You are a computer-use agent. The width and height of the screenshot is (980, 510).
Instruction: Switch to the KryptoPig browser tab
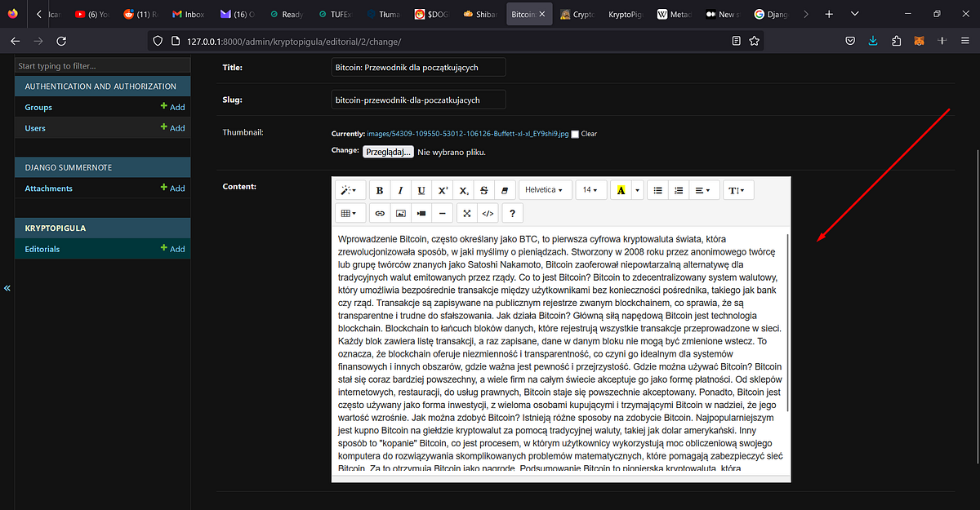point(626,13)
